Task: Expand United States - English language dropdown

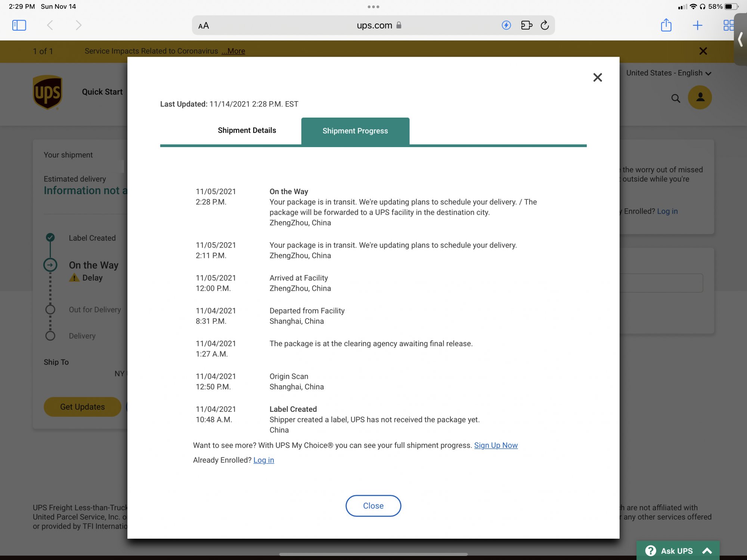Action: click(669, 73)
